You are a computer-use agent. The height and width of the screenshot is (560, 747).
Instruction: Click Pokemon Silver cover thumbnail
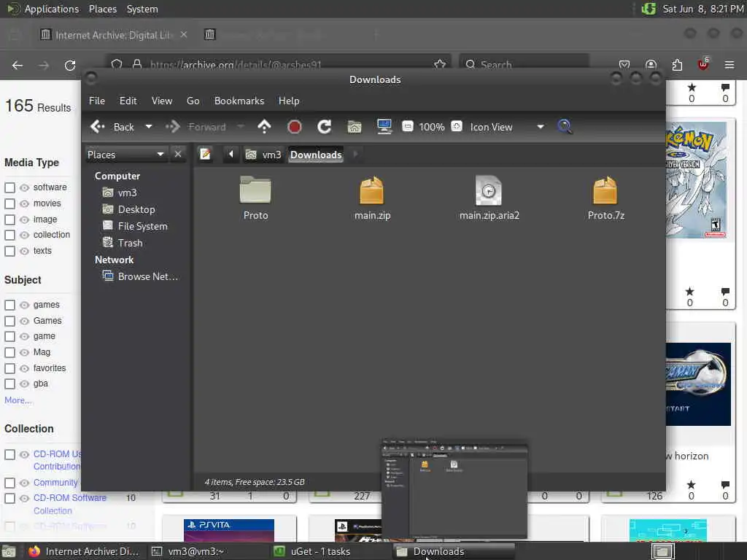tap(696, 180)
